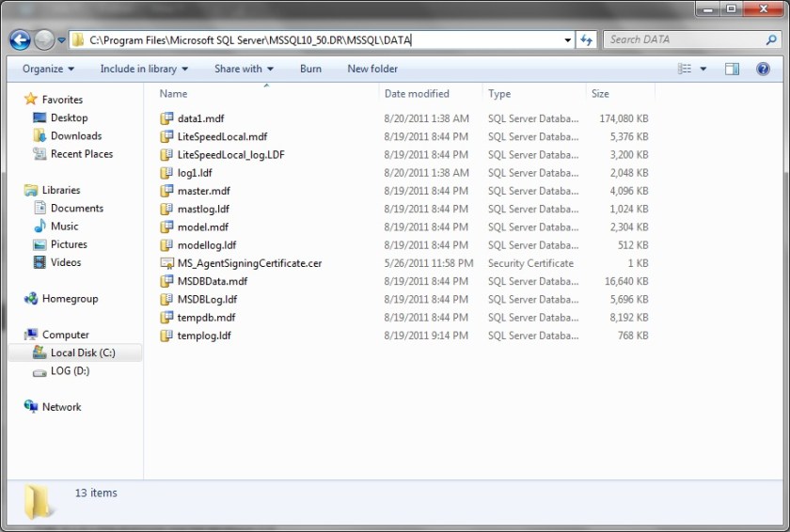
Task: Toggle the preview pane button
Action: (732, 69)
